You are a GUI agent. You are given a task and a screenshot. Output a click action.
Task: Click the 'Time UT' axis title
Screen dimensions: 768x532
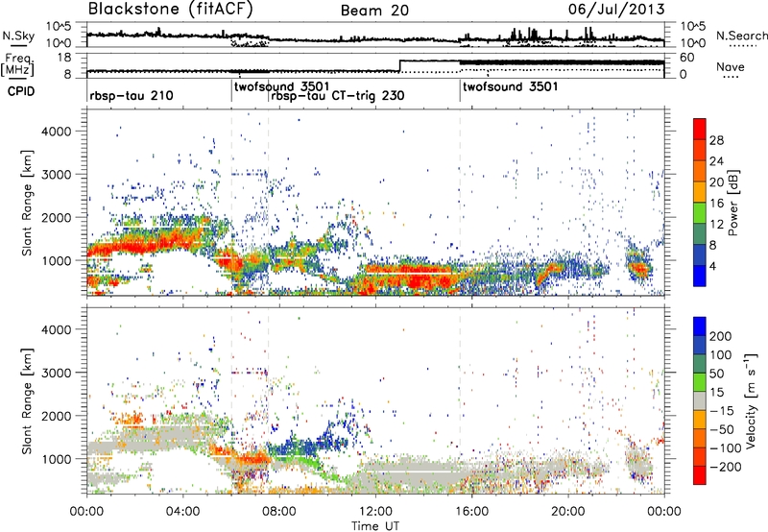375,525
